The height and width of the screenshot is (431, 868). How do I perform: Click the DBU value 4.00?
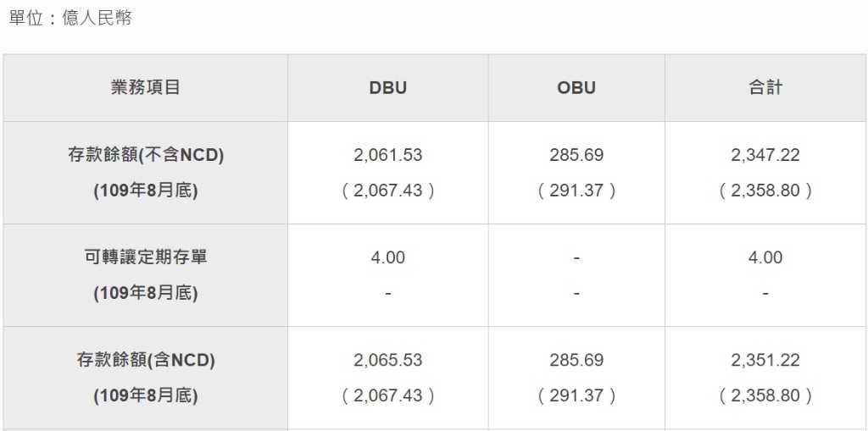[x=387, y=257]
